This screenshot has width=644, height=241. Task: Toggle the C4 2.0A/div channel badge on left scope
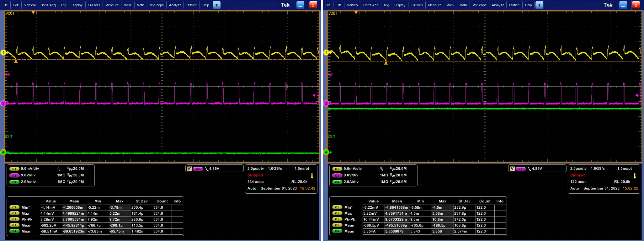(14, 182)
